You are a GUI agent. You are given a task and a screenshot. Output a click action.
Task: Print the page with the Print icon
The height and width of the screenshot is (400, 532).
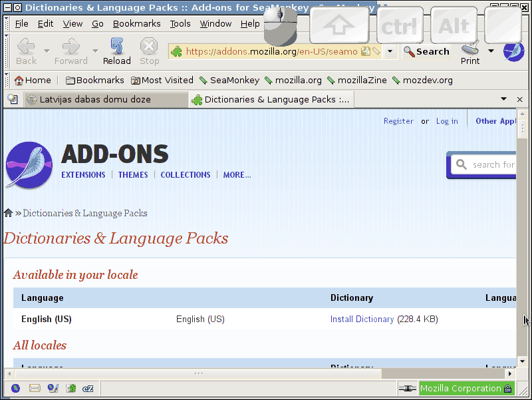point(470,53)
